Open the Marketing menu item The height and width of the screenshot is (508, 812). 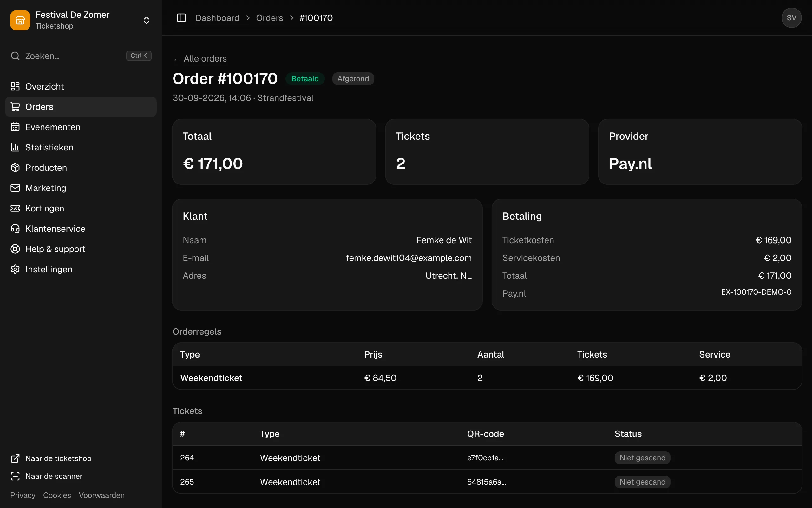[x=81, y=188]
